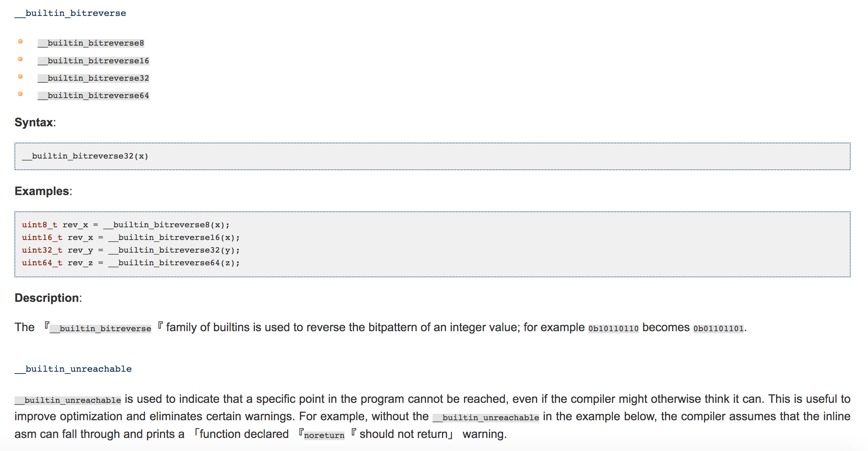Click the uint8_t rev_x example code line
This screenshot has width=868, height=451.
coord(126,225)
